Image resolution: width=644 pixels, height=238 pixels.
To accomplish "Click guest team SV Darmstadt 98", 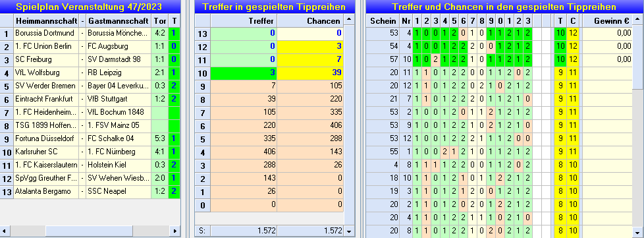I will tap(119, 59).
